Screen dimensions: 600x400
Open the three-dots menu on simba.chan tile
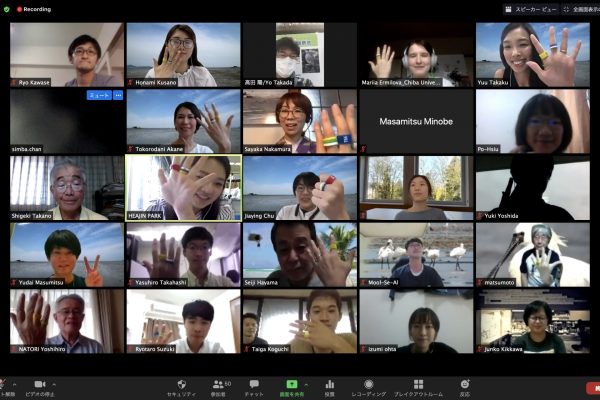click(x=118, y=96)
